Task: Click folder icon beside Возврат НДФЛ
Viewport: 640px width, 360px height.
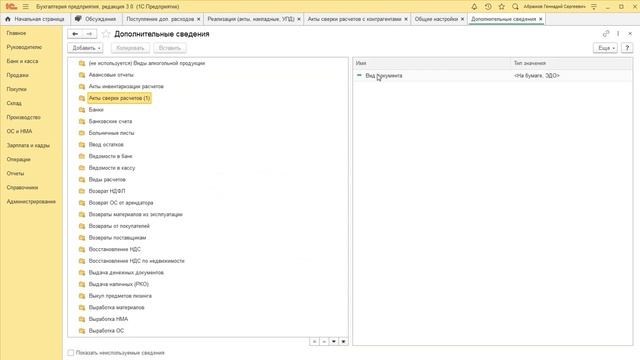Action: tap(82, 191)
